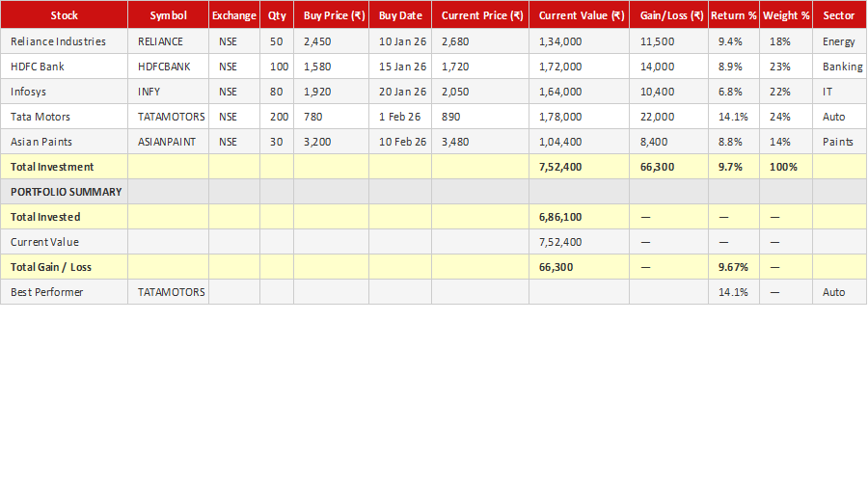Viewport: 868px width, 482px height.
Task: Click gain 11,500 for Reliance
Action: pos(668,41)
